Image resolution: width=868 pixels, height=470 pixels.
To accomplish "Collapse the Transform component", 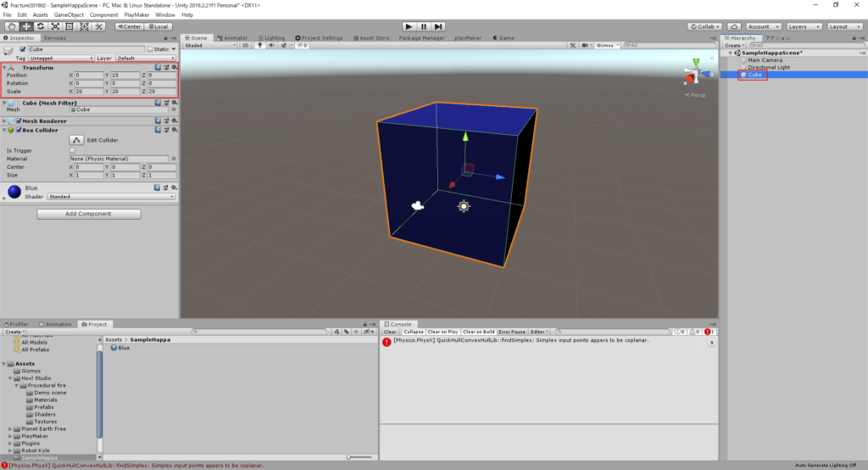I will click(4, 68).
